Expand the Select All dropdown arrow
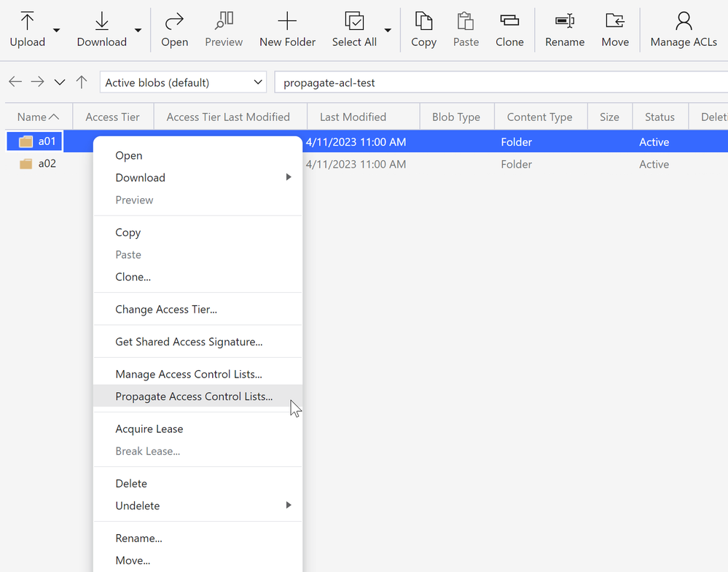Screen dimensions: 728x572 (388, 30)
